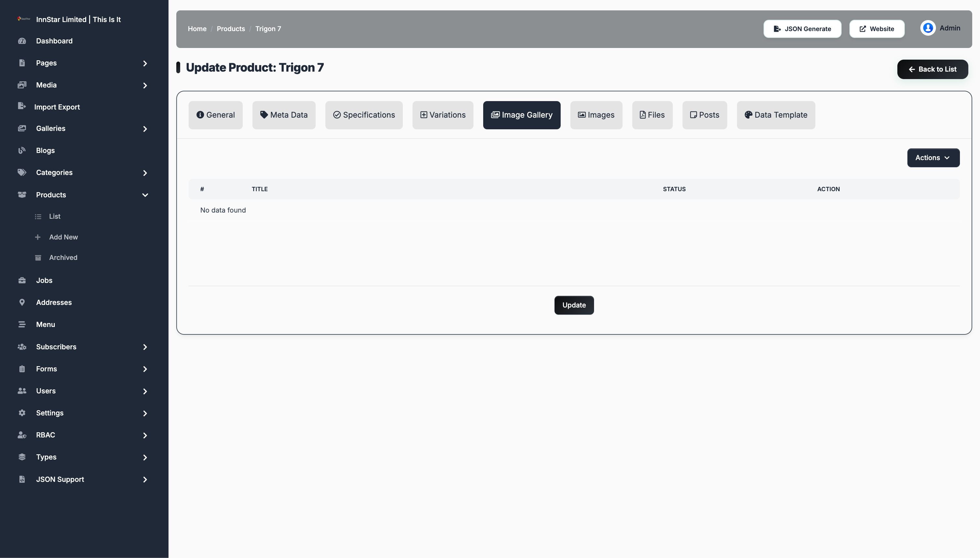The height and width of the screenshot is (558, 980).
Task: Expand the Galleries submenu chevron
Action: coord(145,129)
